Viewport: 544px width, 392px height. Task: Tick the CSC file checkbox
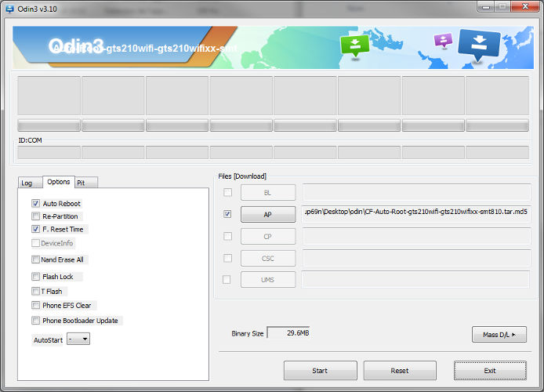click(x=227, y=258)
